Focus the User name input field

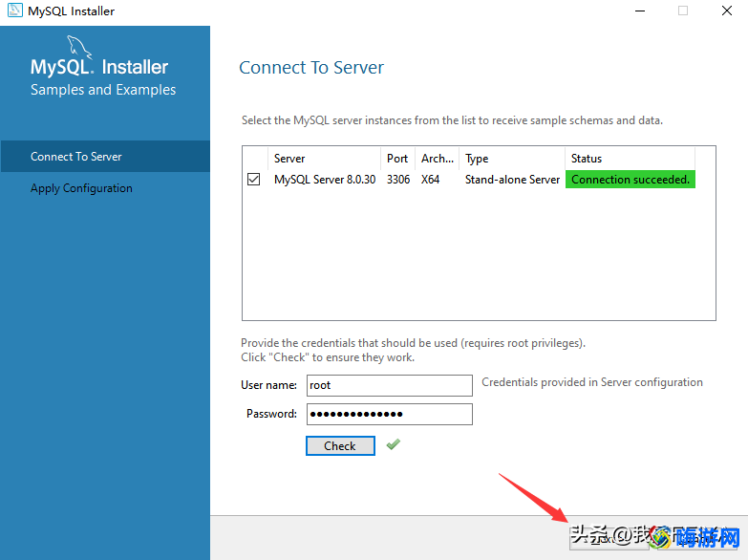coord(389,385)
